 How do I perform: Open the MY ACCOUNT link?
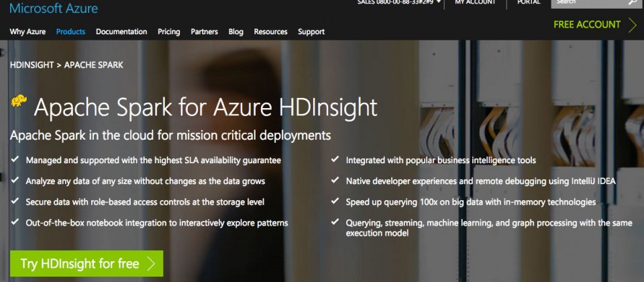tap(475, 2)
